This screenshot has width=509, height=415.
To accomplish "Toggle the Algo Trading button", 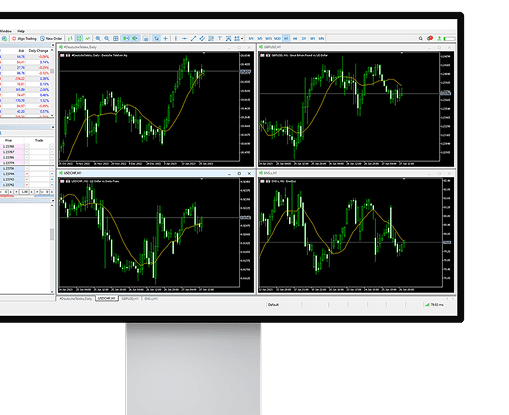I will [24, 38].
